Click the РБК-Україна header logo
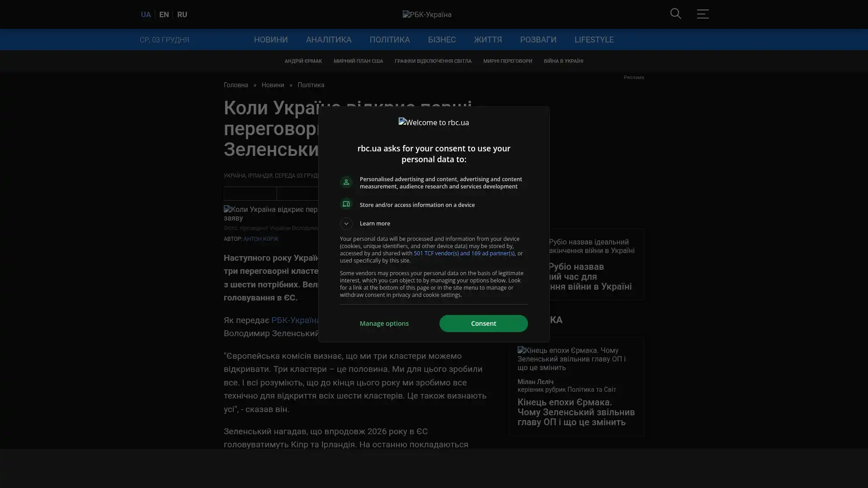868x488 pixels. (427, 14)
